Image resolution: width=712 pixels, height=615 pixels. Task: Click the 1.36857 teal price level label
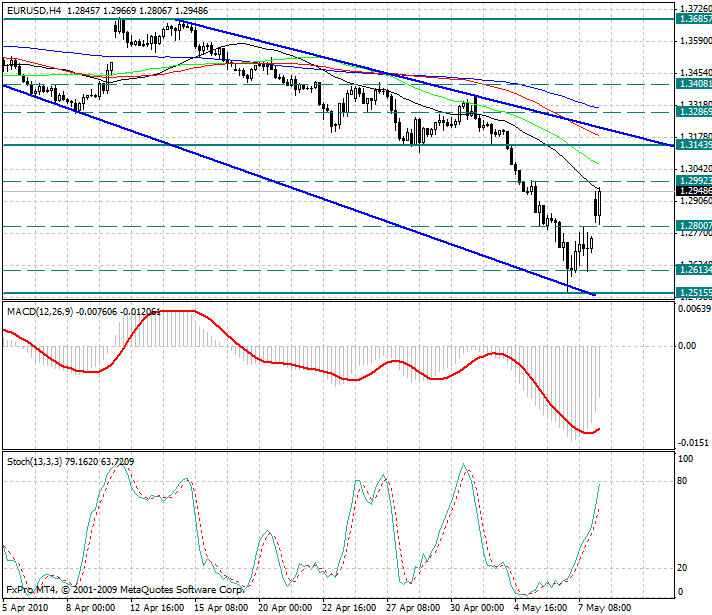point(694,19)
